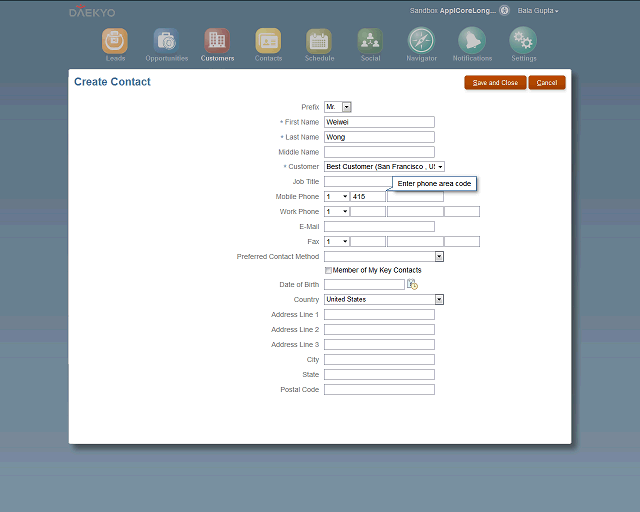Screen dimensions: 640x512
Task: Check Member of My Key Contacts
Action: [x=328, y=270]
